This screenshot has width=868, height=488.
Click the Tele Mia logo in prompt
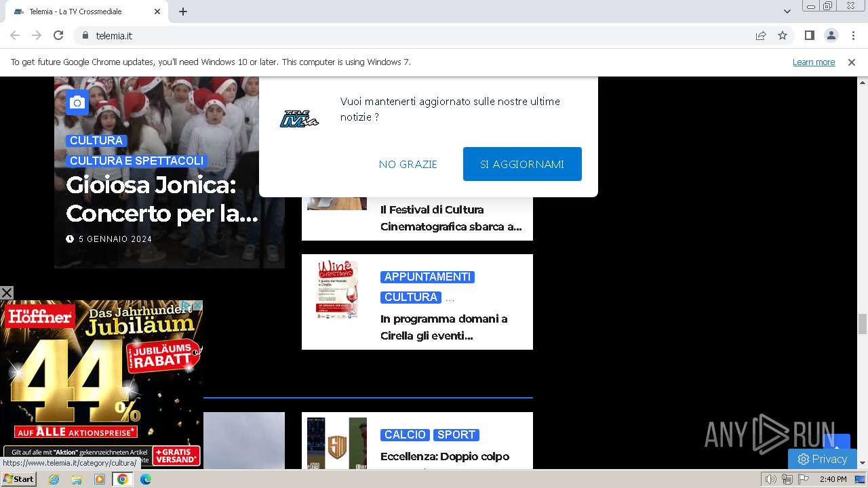(299, 119)
